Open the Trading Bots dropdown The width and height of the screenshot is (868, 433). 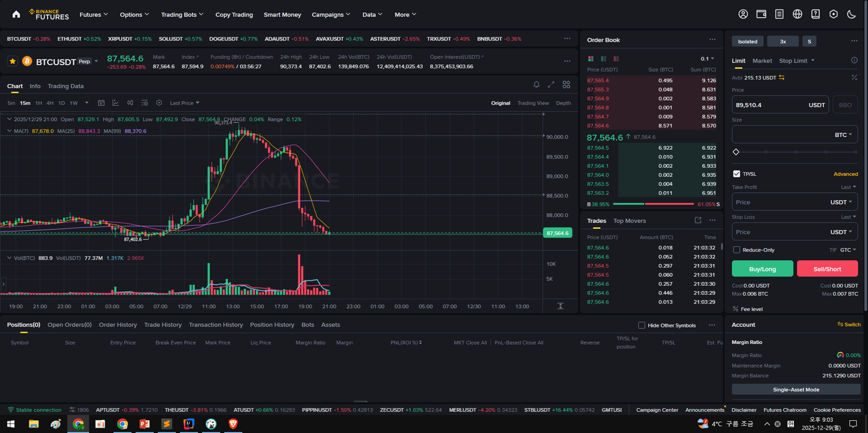tap(182, 14)
